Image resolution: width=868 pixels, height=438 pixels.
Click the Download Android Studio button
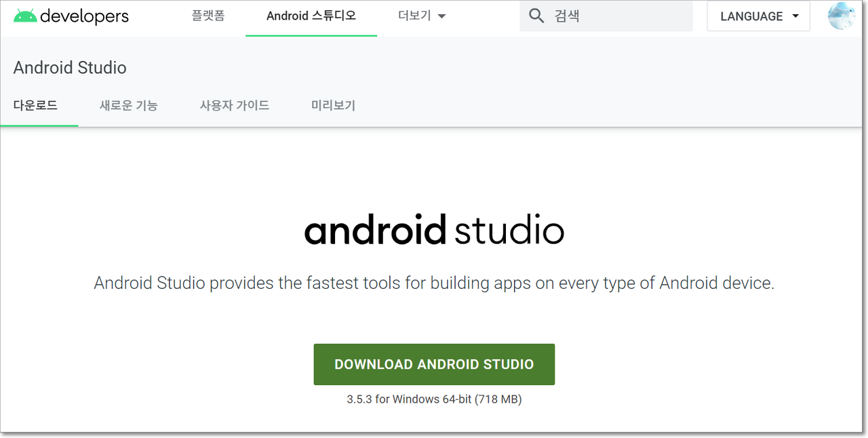click(434, 364)
